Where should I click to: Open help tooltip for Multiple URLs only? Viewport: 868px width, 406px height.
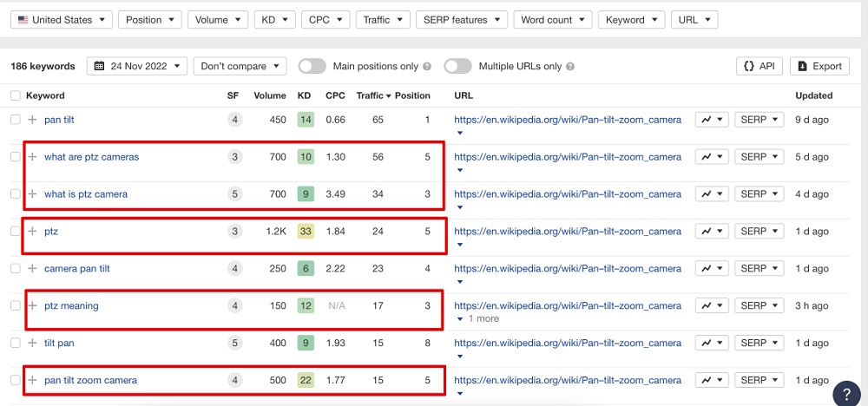click(570, 67)
